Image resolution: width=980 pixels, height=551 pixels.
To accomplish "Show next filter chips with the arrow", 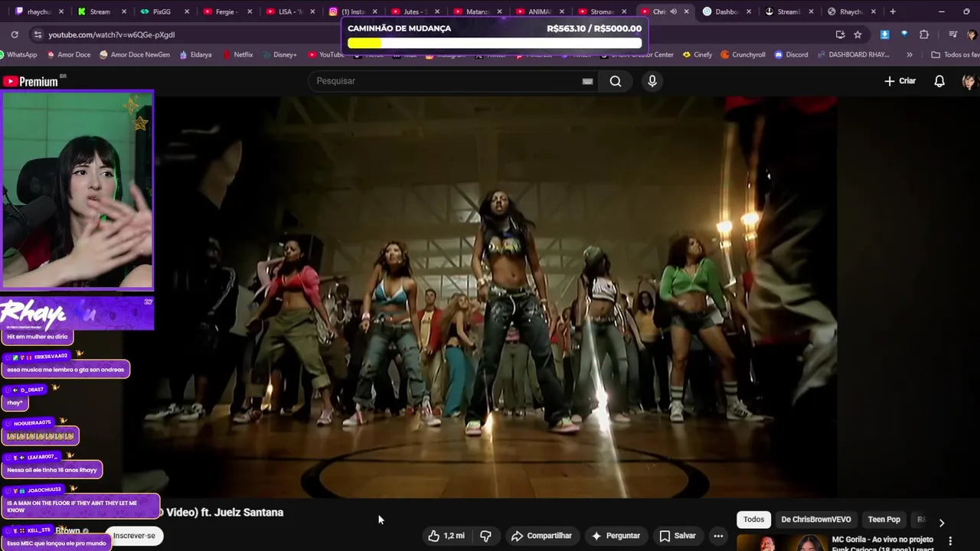I will point(942,523).
